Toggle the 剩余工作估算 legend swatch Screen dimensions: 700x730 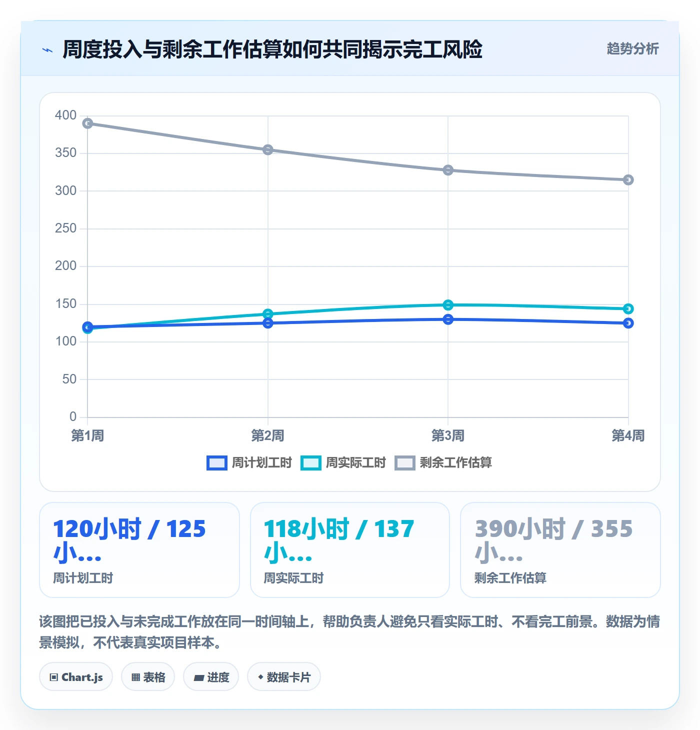click(x=404, y=463)
